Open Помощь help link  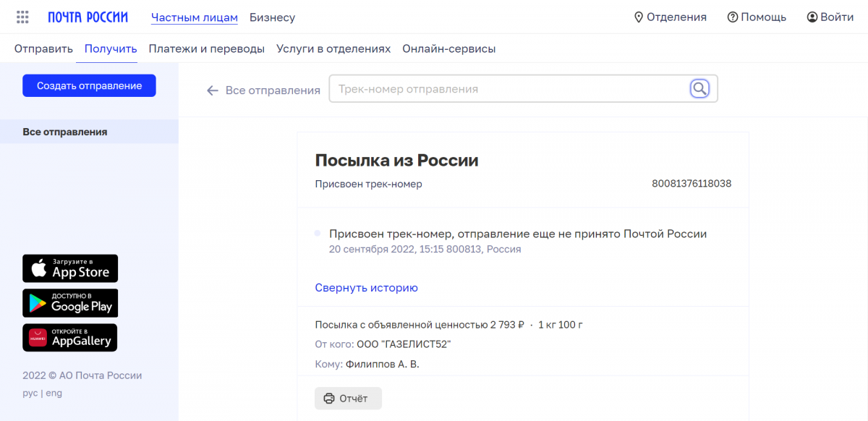pos(757,17)
